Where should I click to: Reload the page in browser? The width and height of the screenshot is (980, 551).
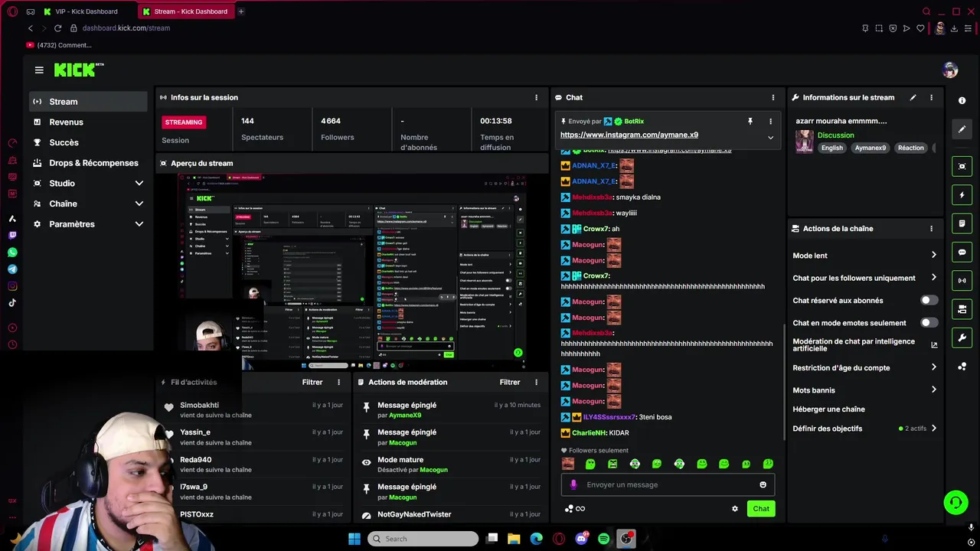[x=57, y=28]
